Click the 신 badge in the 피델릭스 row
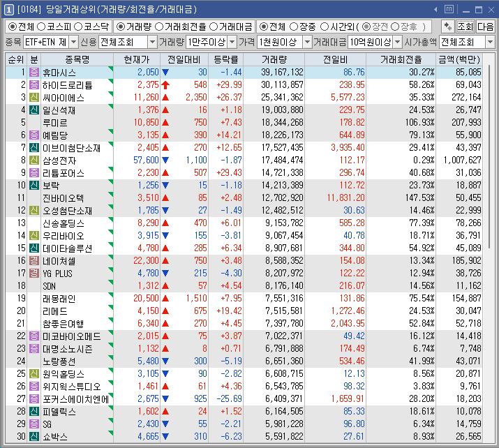The height and width of the screenshot is (448, 499). tap(34, 411)
